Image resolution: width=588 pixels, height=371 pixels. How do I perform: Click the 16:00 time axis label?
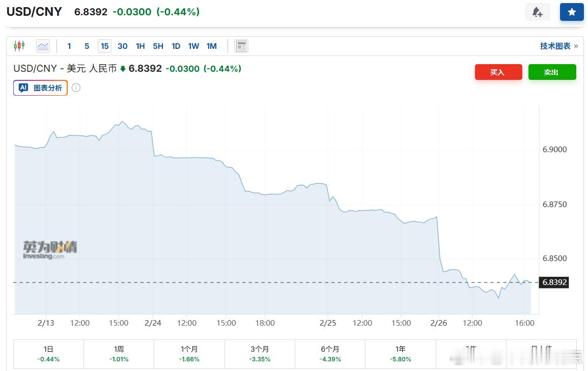tap(524, 323)
